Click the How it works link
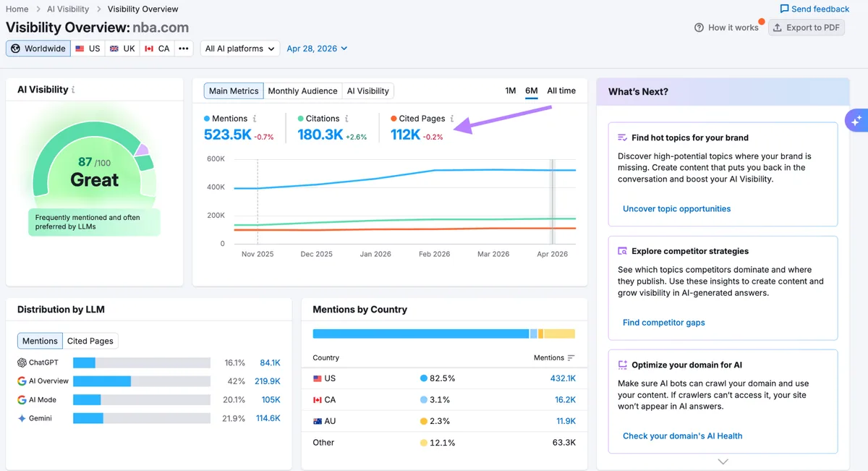 [x=726, y=27]
